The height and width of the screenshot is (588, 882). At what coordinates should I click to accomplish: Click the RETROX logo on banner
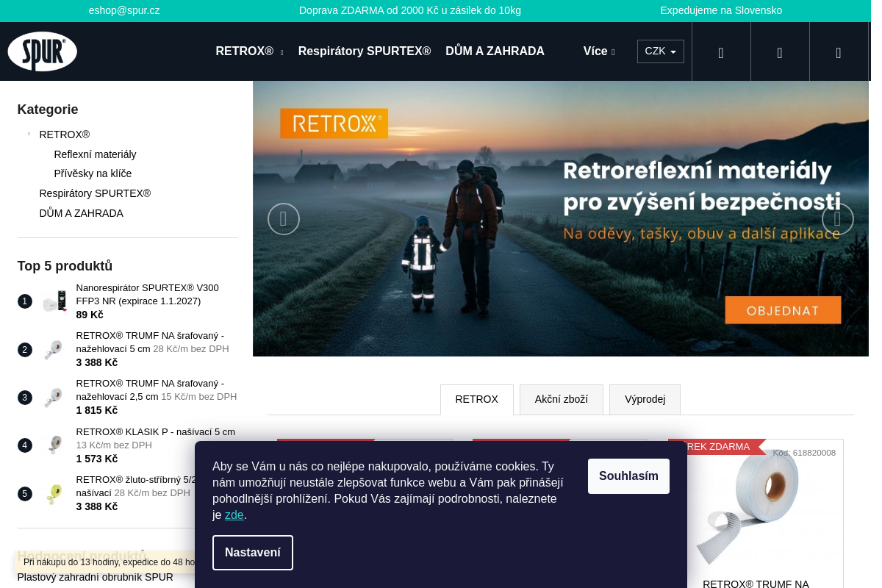[334, 123]
